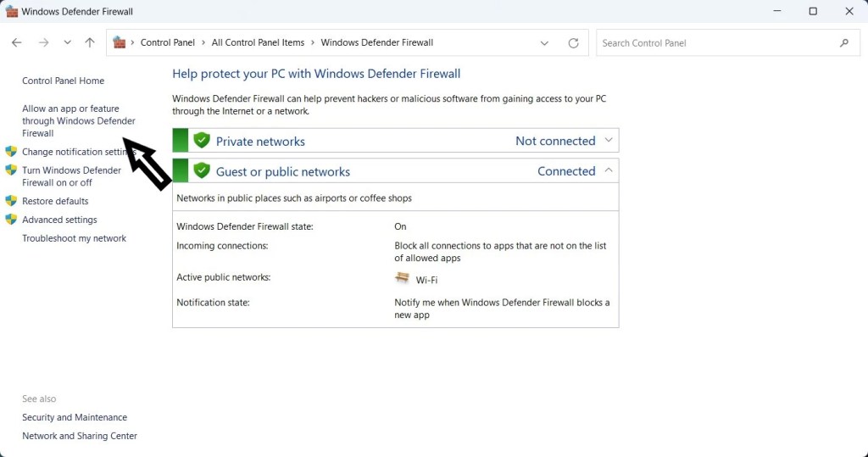The image size is (868, 457).
Task: Click the Guest or public networks heading
Action: pyautogui.click(x=283, y=172)
